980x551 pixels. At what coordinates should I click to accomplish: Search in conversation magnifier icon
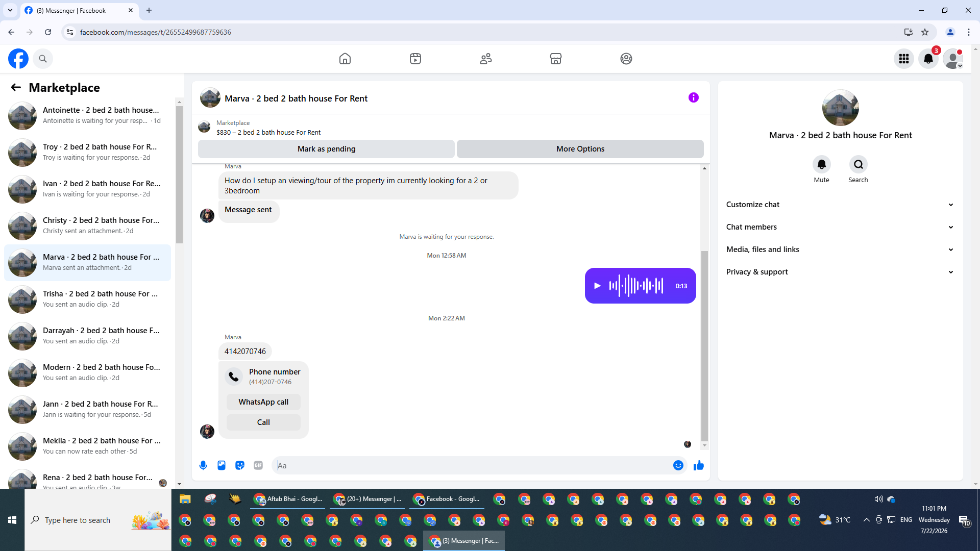pos(858,164)
